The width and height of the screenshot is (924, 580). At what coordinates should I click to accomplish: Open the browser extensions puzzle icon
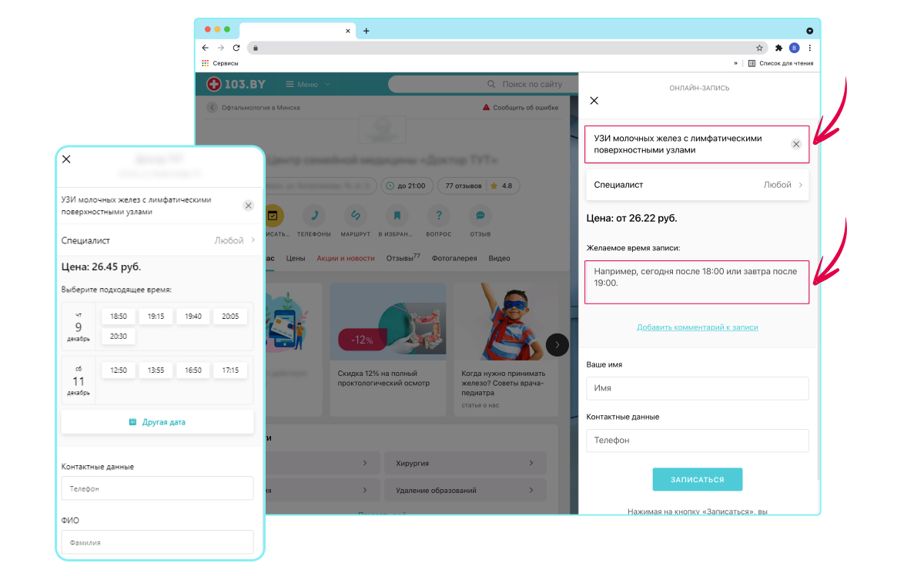tap(778, 48)
